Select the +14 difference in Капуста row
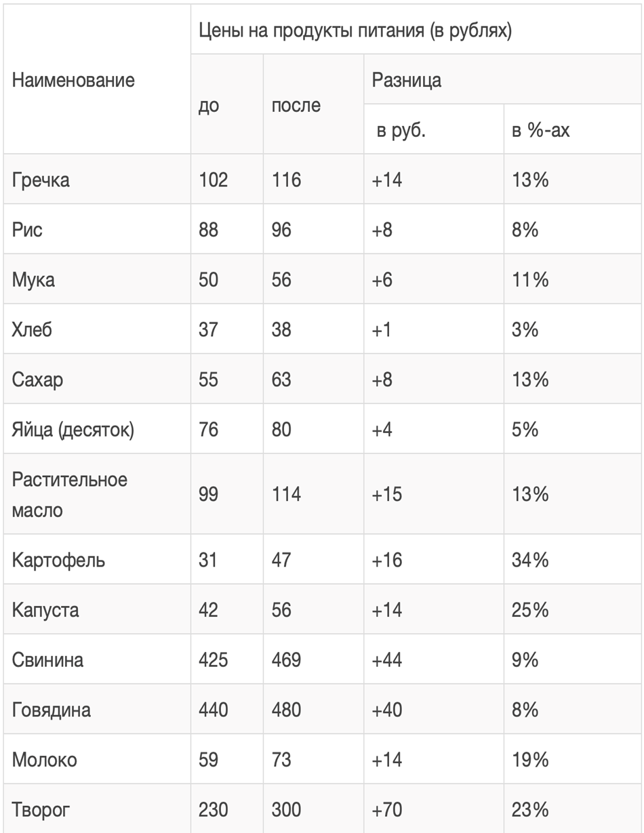Viewport: 644px width, 833px height. 387,610
